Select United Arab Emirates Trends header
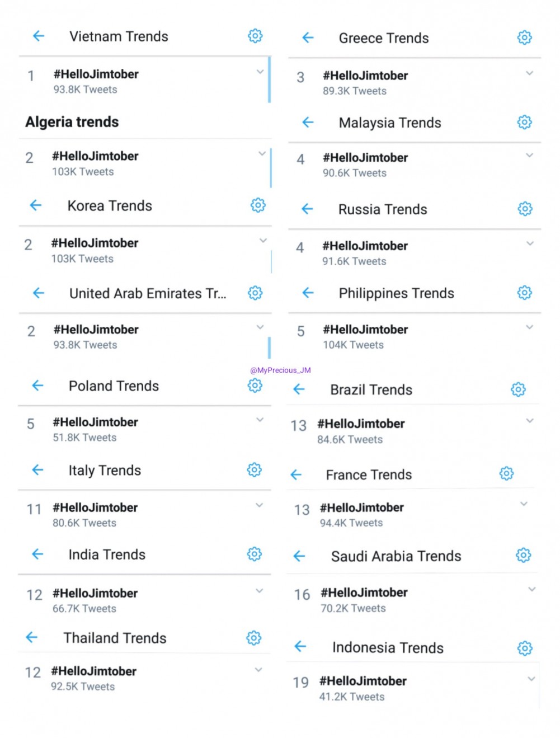The height and width of the screenshot is (738, 560). 148,293
